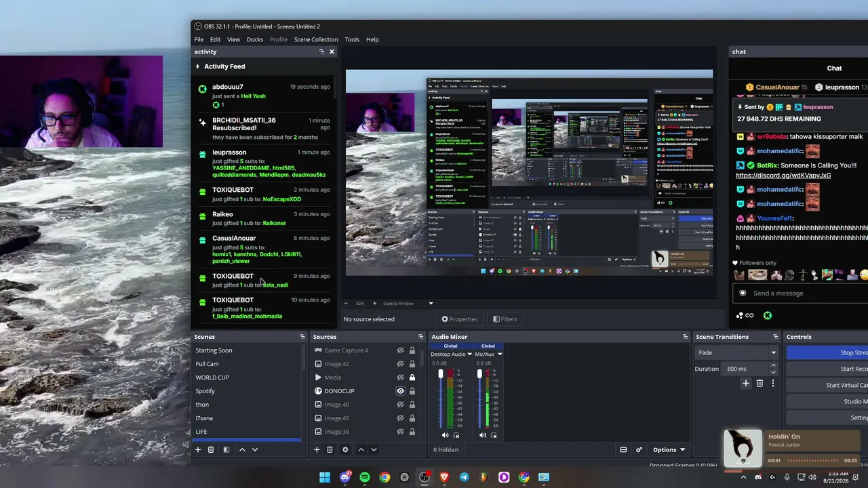
Task: Open the Docks menu
Action: coord(255,39)
